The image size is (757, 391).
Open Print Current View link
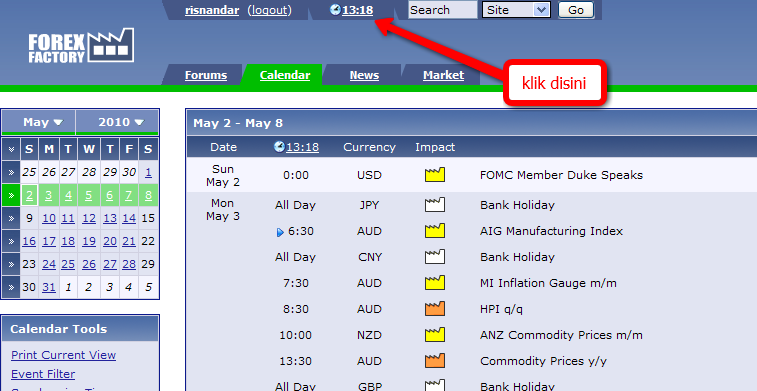click(63, 355)
